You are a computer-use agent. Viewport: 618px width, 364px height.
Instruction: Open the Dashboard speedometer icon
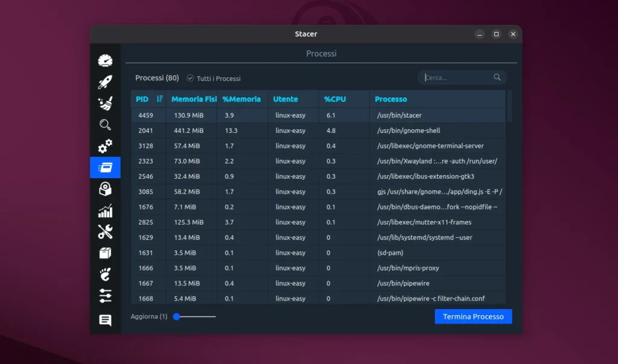105,61
